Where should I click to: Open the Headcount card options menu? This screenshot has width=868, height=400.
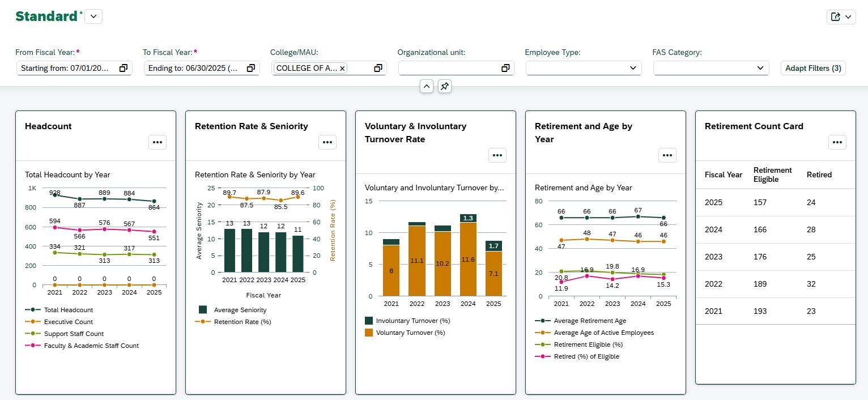pyautogui.click(x=157, y=142)
